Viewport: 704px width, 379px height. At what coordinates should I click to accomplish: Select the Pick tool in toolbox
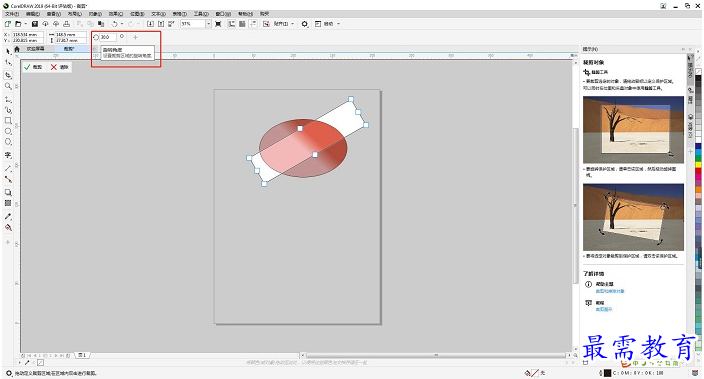click(8, 51)
